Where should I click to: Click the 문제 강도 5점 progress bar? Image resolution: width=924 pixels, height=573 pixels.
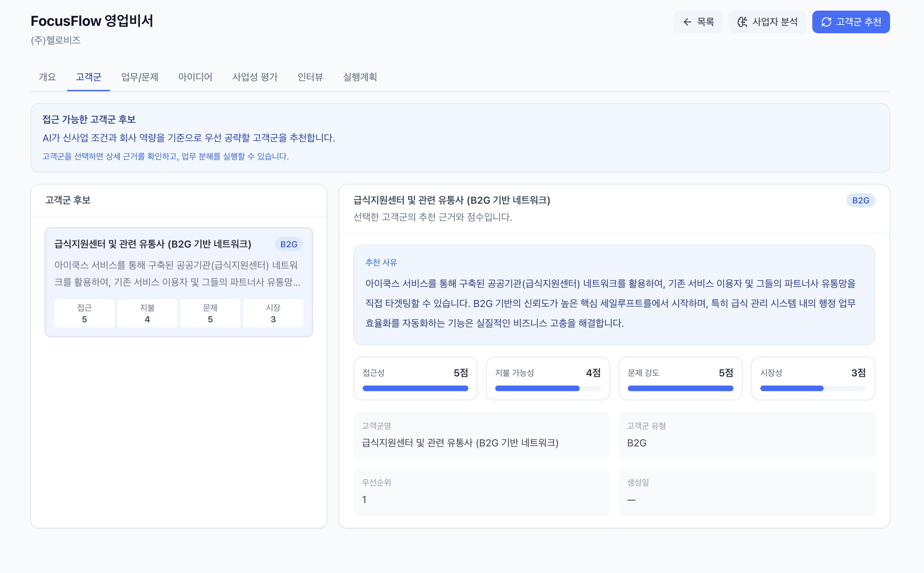680,388
